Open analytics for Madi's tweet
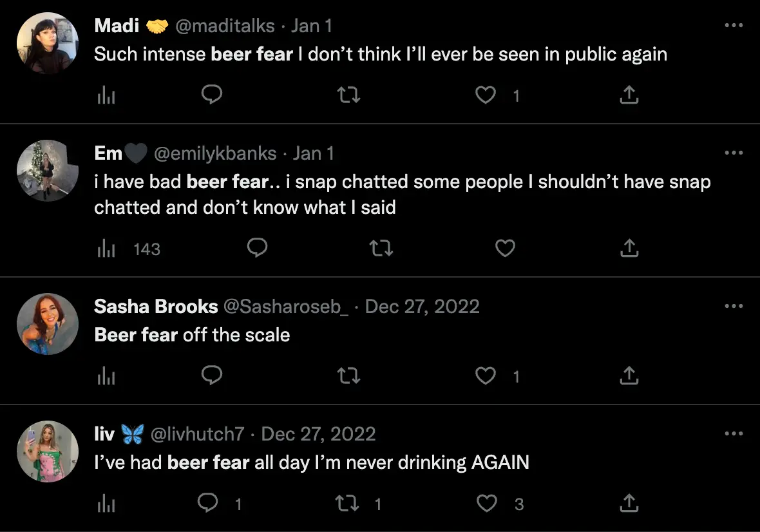Viewport: 760px width, 532px height. 106,95
